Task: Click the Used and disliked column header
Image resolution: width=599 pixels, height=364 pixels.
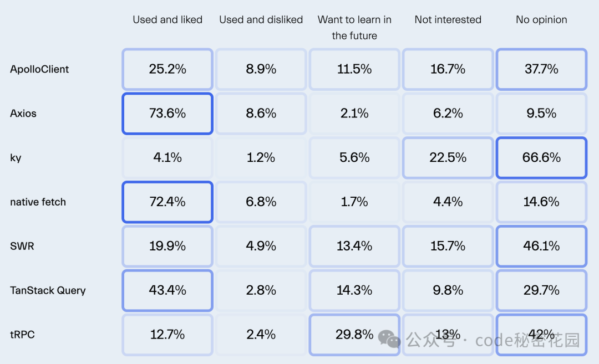Action: (x=261, y=19)
